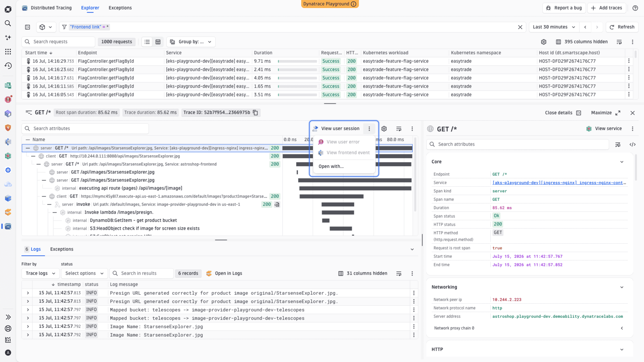Screen dimensions: 644x362
Task: Focus the Search requests field
Action: [59, 42]
